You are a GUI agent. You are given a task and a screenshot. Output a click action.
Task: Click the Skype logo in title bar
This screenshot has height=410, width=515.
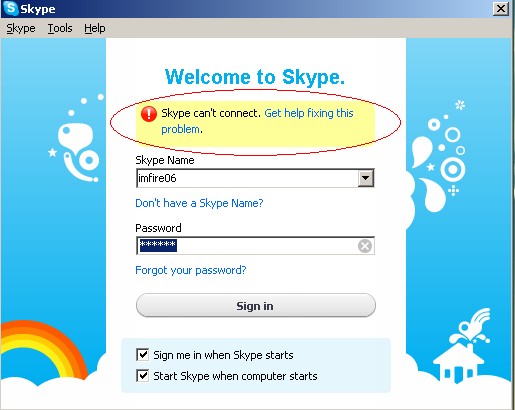(x=11, y=8)
